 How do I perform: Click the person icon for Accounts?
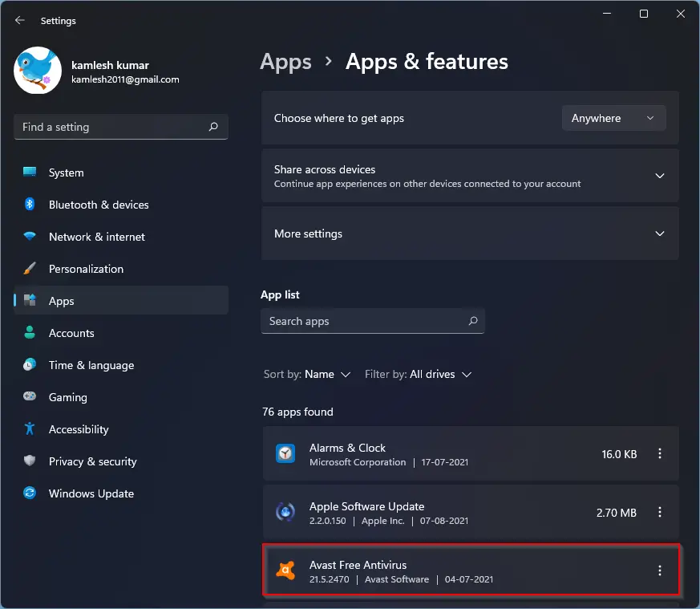(x=30, y=332)
